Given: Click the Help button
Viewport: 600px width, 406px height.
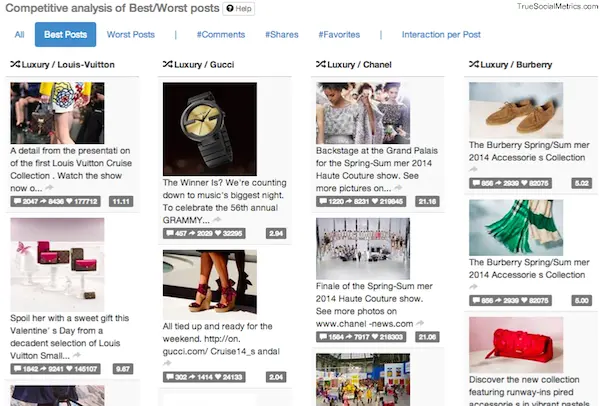Looking at the screenshot, I should click(239, 8).
